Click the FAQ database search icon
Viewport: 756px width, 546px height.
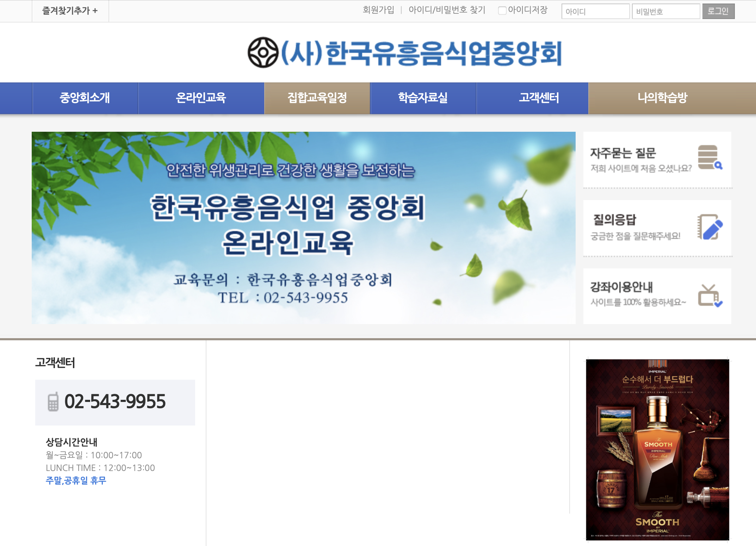(709, 157)
